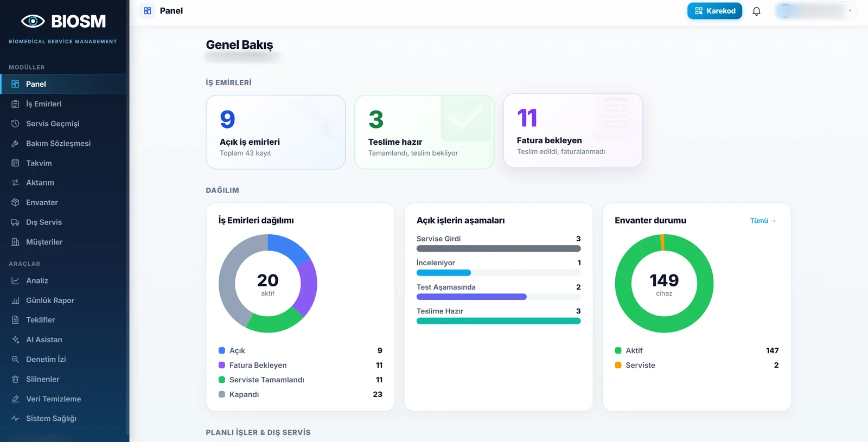
Task: Click the AI Asistan sparkle icon
Action: 15,339
